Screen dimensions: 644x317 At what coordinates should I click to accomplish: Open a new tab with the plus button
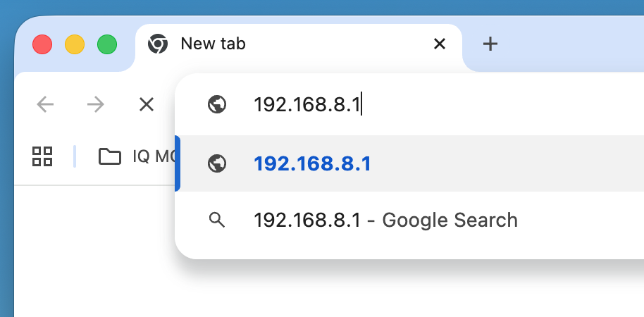coord(490,44)
